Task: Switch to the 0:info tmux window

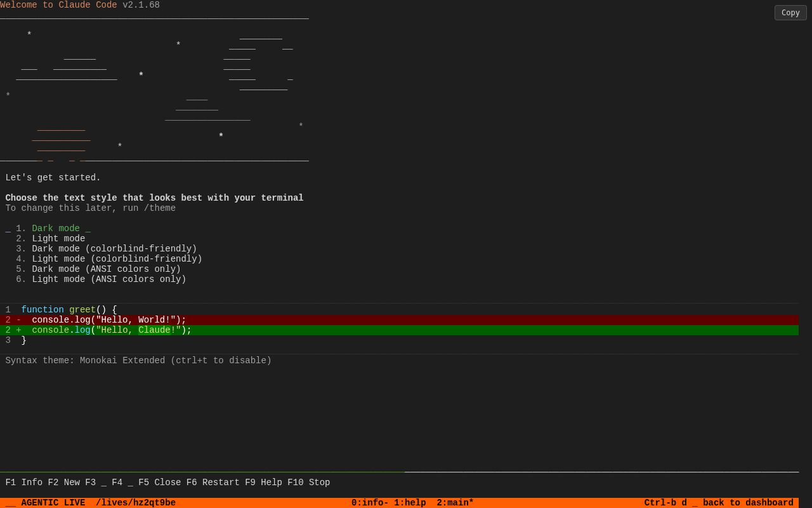Action: coord(370,503)
